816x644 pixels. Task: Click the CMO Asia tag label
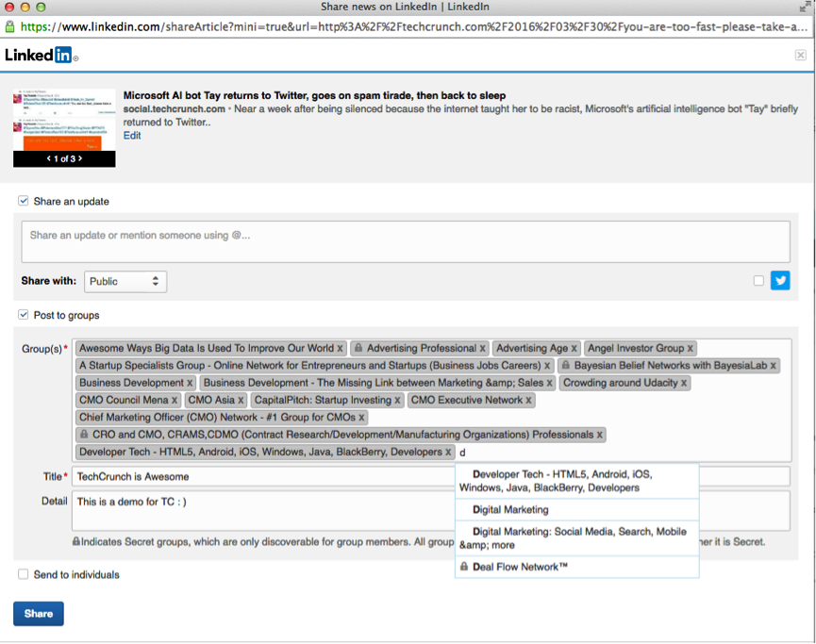(x=211, y=400)
